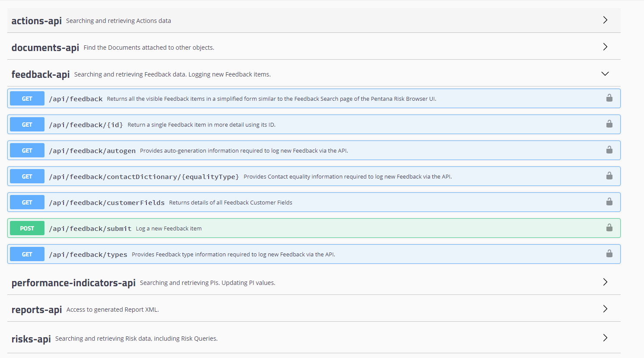
Task: Expand the risks-api section chevron
Action: [x=605, y=338]
